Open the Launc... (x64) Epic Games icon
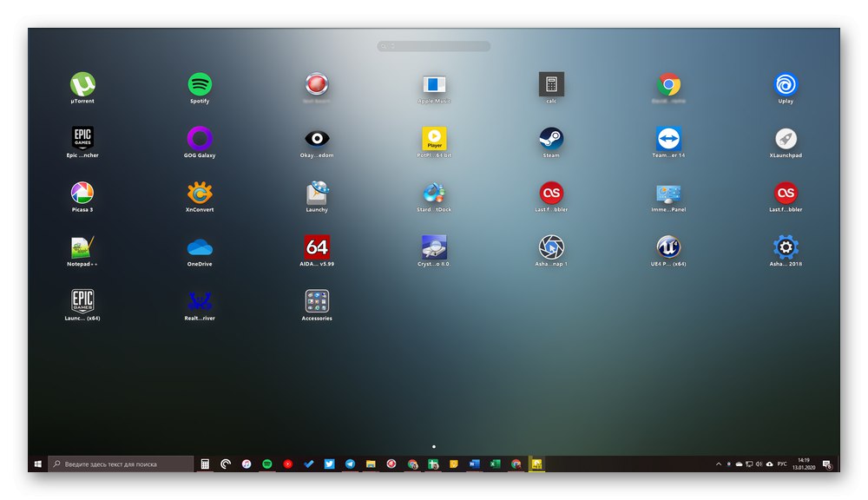 coord(82,301)
